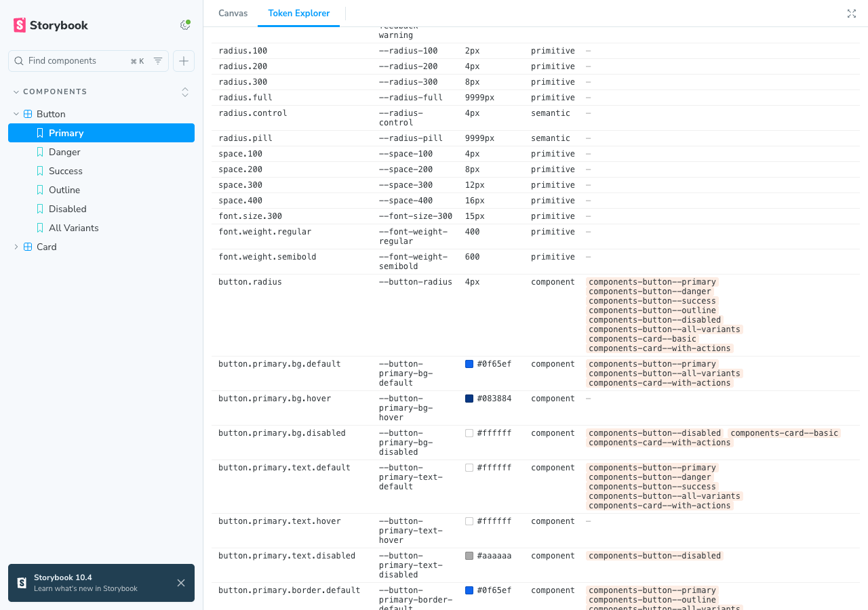Click the swatch for button.primary.border.default
868x610 pixels.
[469, 590]
